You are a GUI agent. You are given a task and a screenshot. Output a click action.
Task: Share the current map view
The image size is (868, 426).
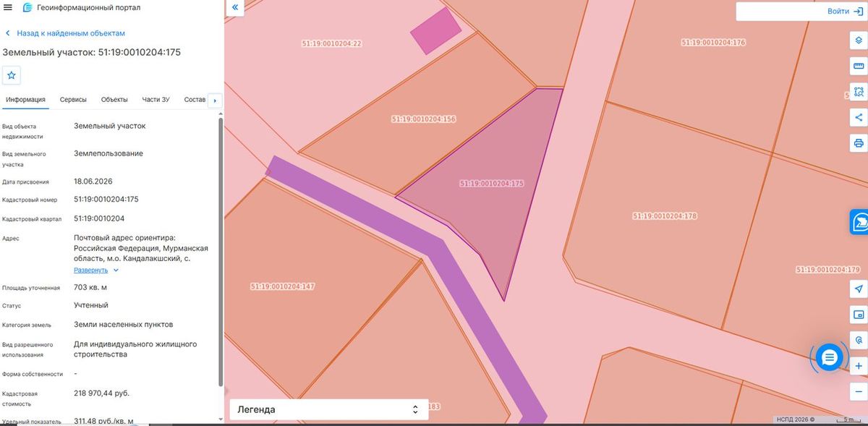point(859,117)
